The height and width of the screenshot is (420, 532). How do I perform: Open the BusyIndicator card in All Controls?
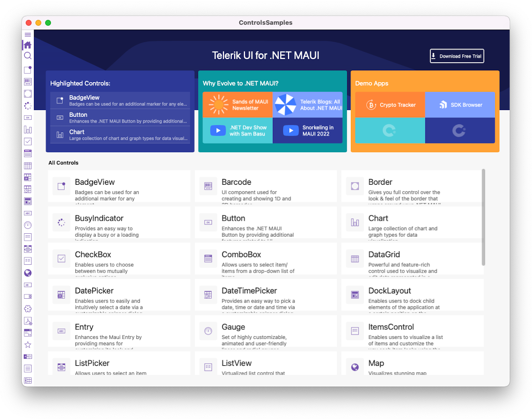(x=119, y=224)
